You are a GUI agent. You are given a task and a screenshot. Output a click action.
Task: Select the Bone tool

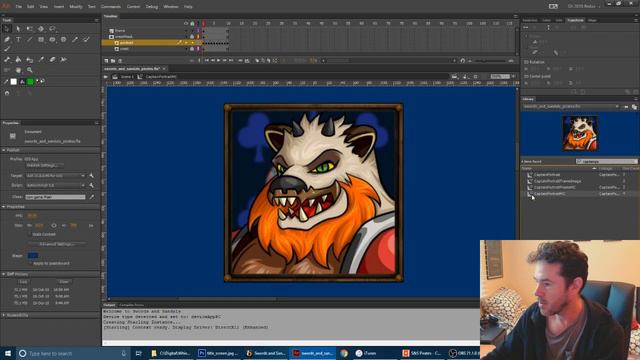click(x=7, y=60)
